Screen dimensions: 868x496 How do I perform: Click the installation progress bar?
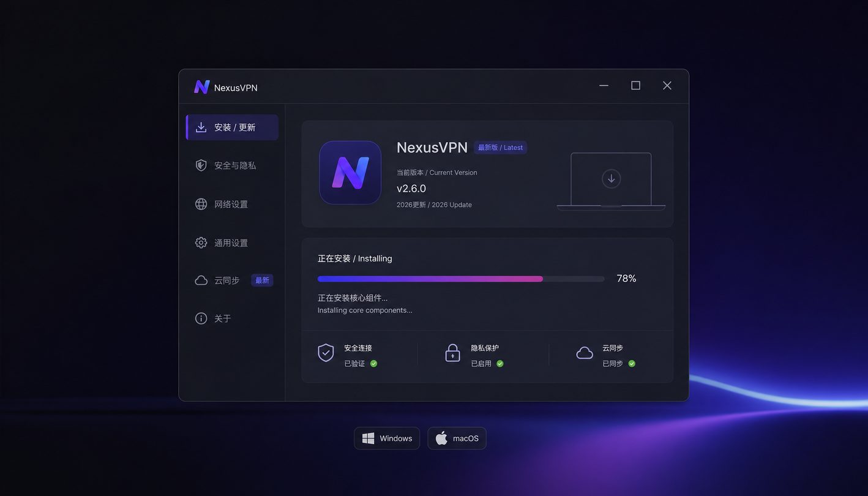tap(461, 279)
